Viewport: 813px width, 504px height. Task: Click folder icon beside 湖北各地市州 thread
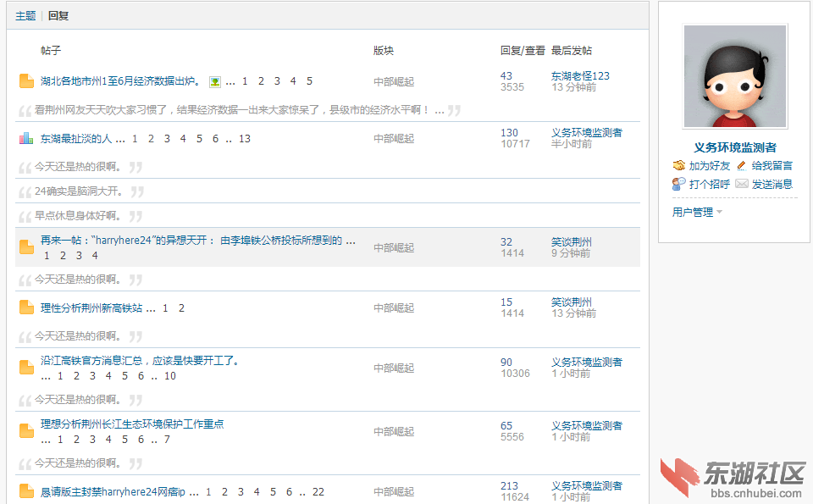coord(26,80)
